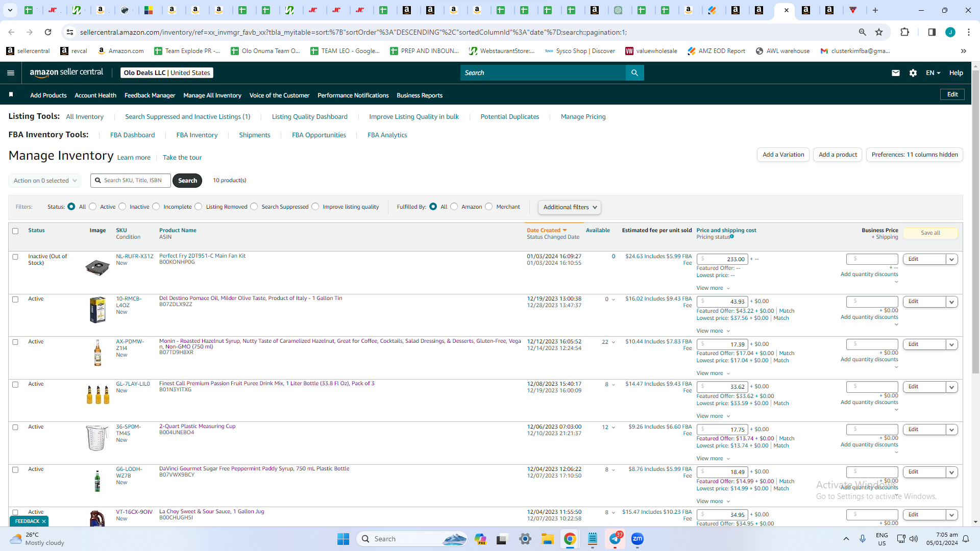Sort by the Date Created column
This screenshot has height=551, width=980.
tap(547, 231)
